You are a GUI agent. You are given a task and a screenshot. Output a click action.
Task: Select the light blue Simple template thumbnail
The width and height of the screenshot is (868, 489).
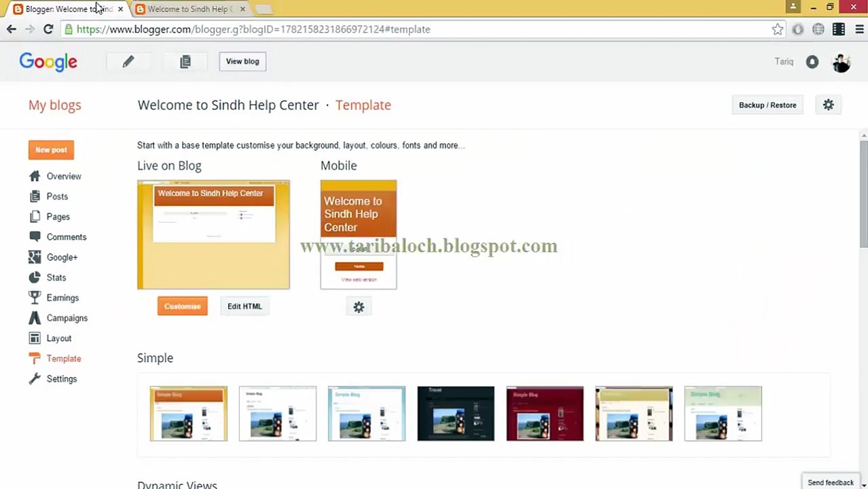point(367,414)
